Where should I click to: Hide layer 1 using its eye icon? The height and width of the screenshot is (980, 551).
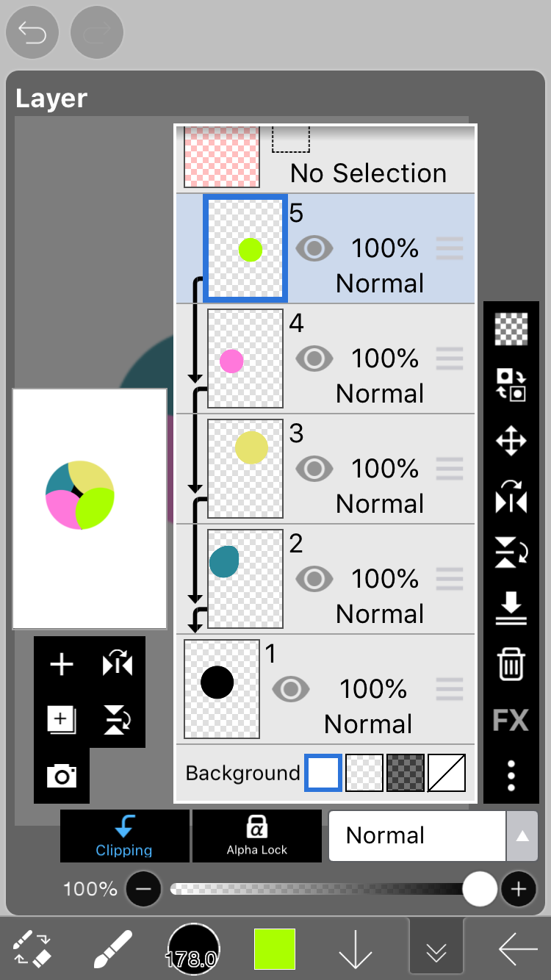291,689
